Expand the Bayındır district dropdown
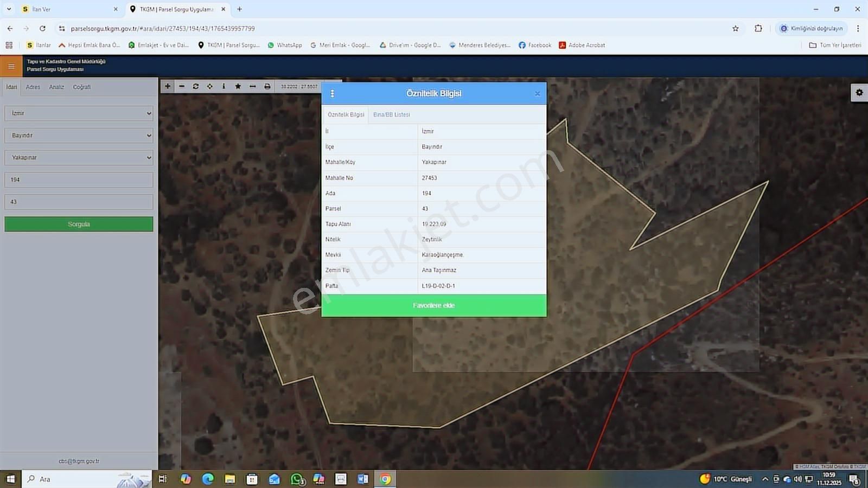 point(79,136)
